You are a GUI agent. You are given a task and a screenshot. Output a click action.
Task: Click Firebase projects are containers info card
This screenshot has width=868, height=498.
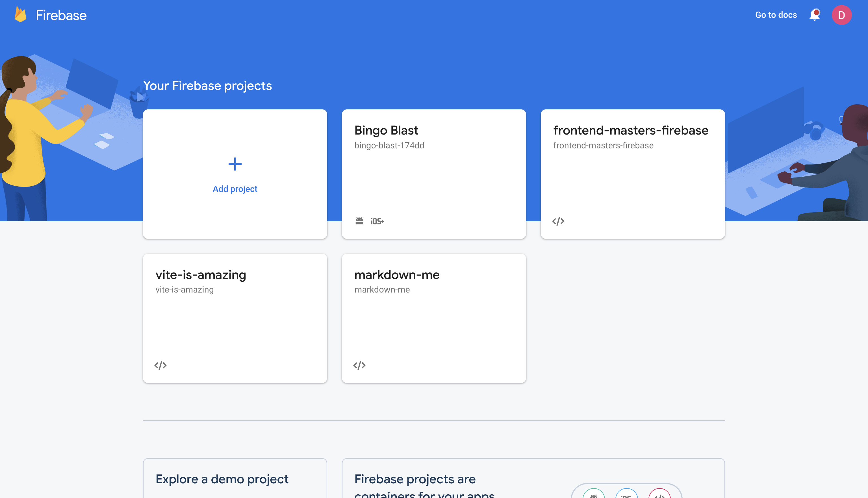pyautogui.click(x=533, y=478)
